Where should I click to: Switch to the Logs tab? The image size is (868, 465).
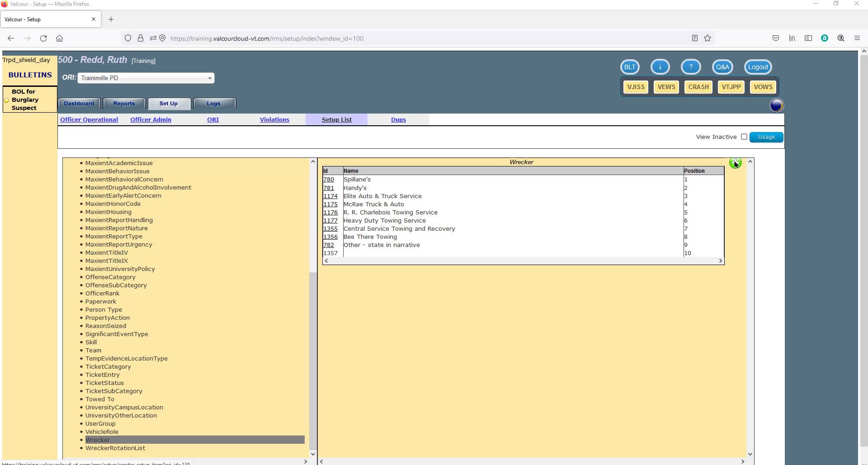(213, 104)
